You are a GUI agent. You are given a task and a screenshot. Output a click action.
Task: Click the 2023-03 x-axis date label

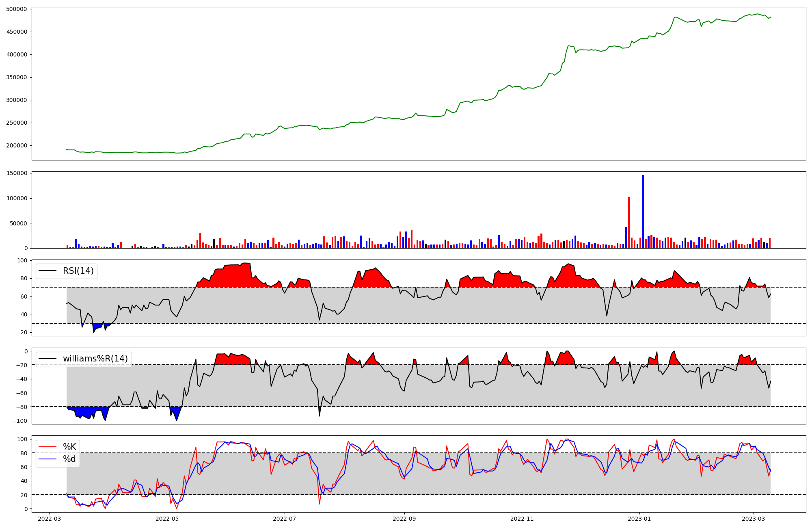coord(754,519)
